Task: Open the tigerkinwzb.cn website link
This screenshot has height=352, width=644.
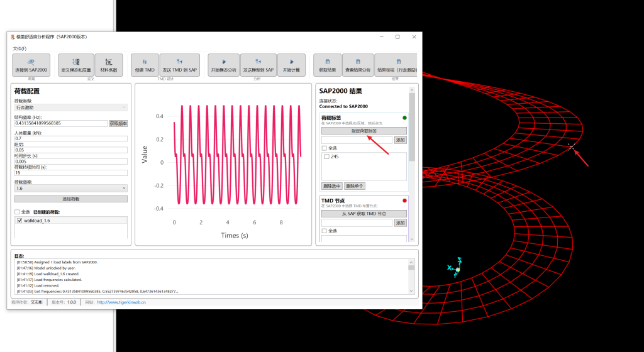Action: pyautogui.click(x=121, y=302)
